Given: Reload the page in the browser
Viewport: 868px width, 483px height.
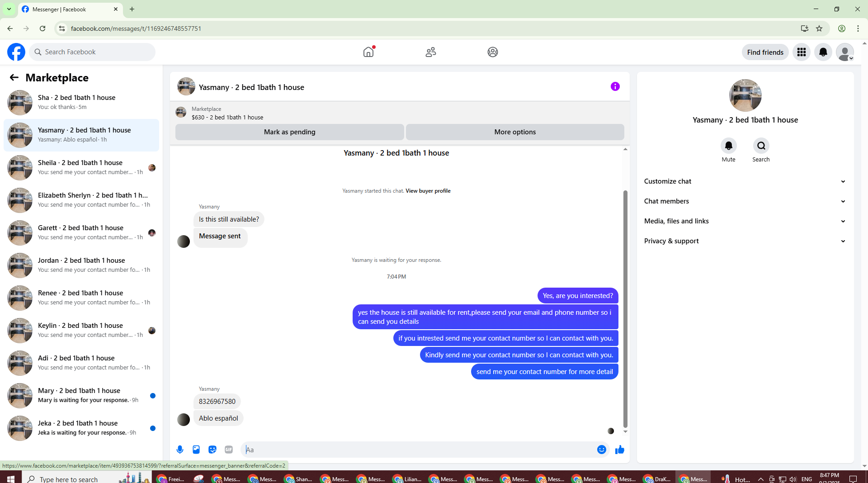Looking at the screenshot, I should coord(42,28).
